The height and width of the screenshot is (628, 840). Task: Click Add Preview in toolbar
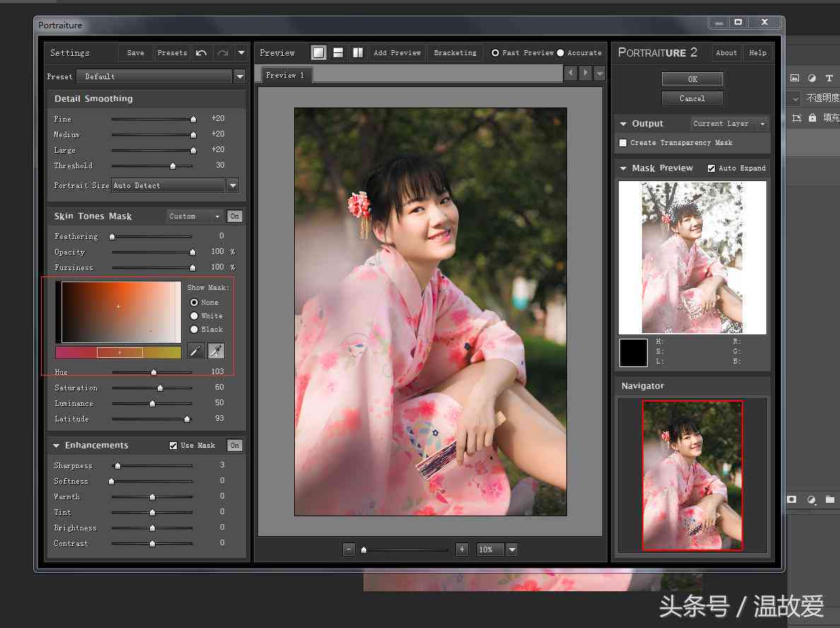(397, 53)
